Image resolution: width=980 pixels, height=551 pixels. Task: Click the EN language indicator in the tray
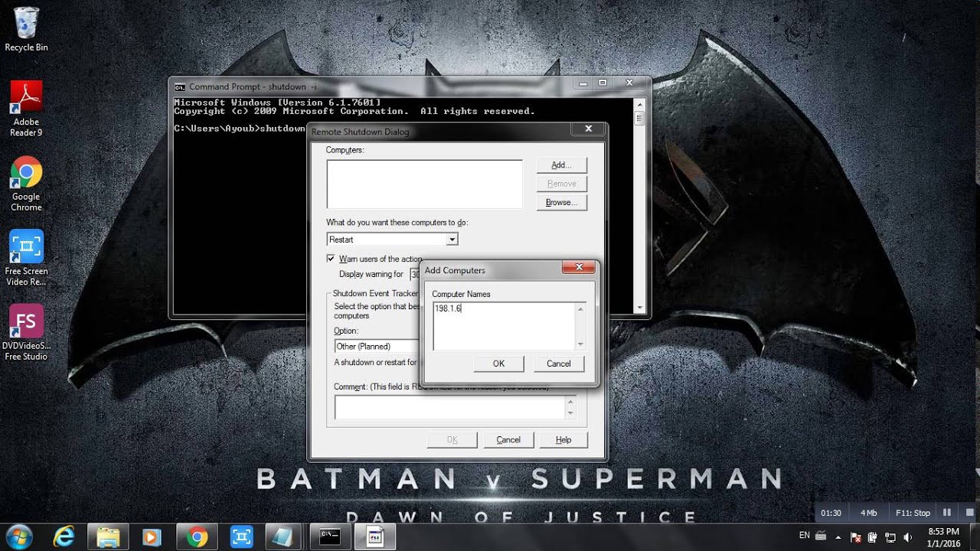point(804,536)
